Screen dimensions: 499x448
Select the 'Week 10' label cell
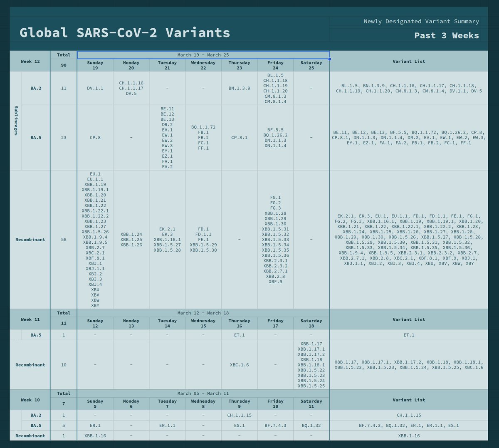click(30, 400)
